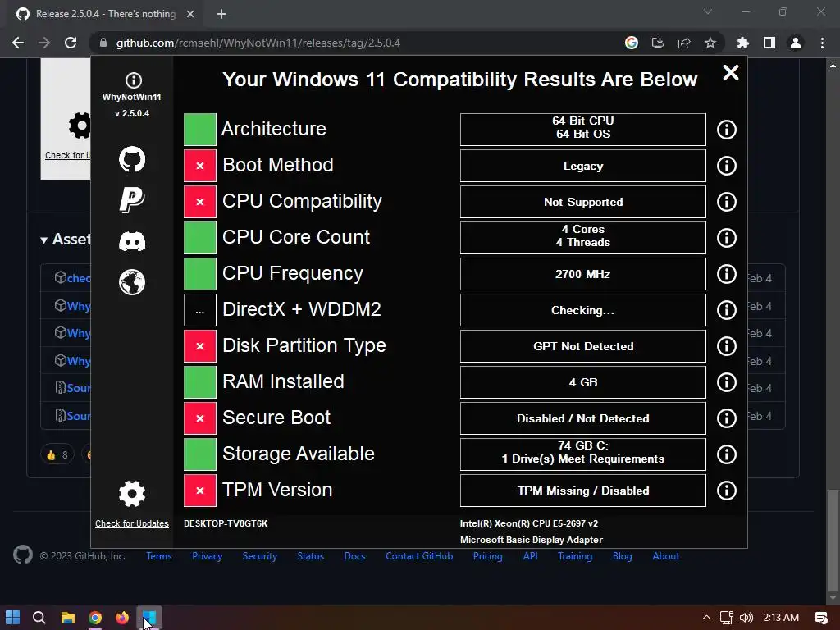Click the red Boot Method status box

(x=200, y=166)
